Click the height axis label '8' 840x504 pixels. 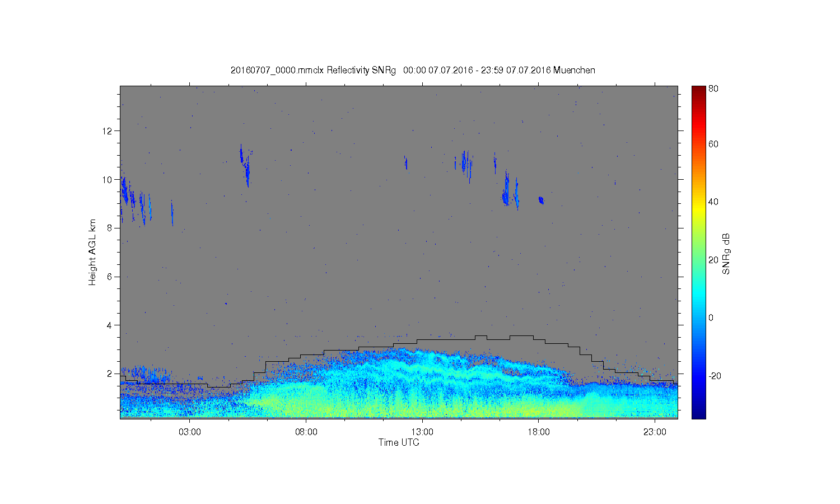point(110,228)
